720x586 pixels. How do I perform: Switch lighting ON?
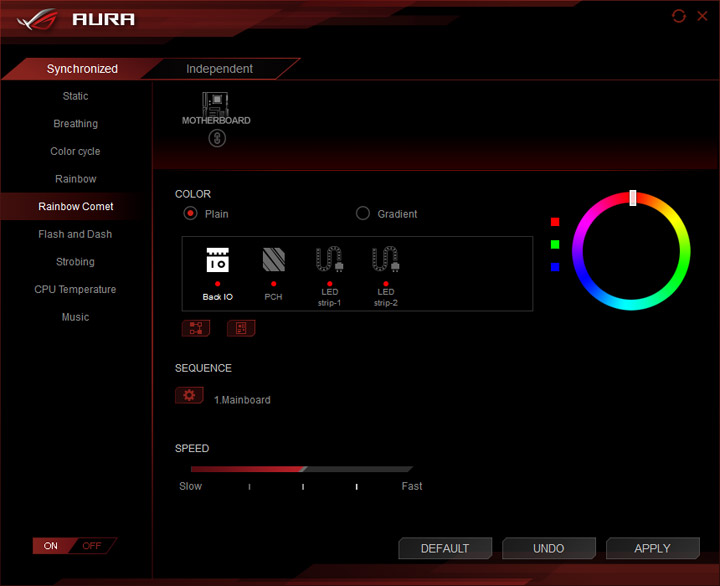[51, 546]
